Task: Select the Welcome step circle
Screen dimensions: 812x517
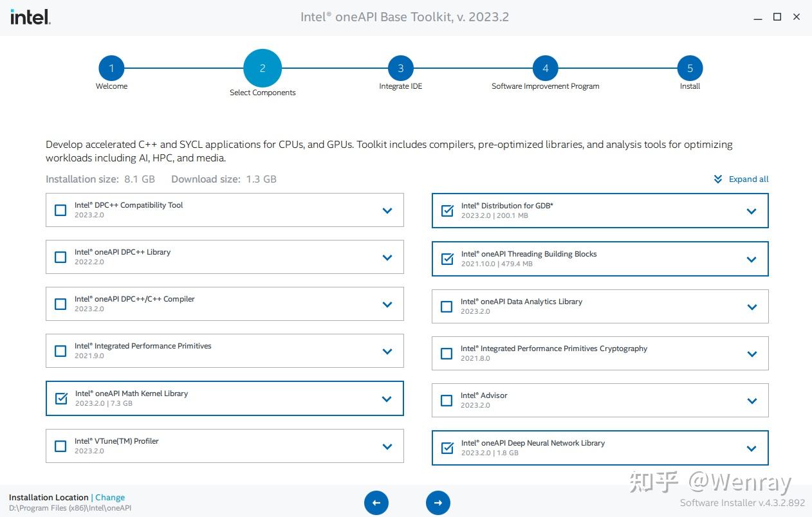Action: click(x=111, y=68)
